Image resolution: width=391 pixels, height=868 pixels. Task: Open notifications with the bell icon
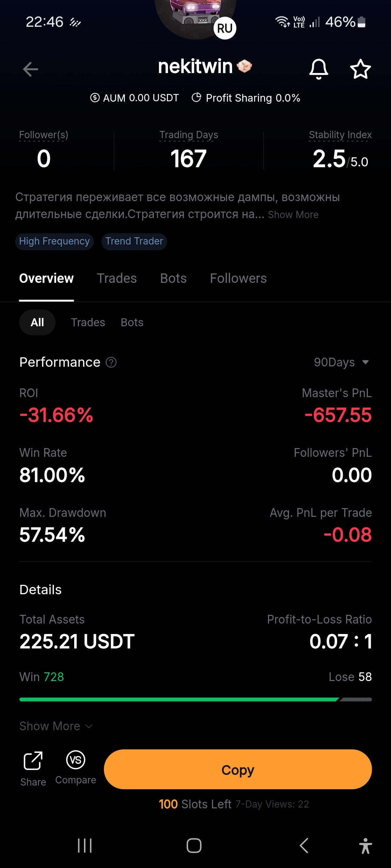click(x=319, y=69)
